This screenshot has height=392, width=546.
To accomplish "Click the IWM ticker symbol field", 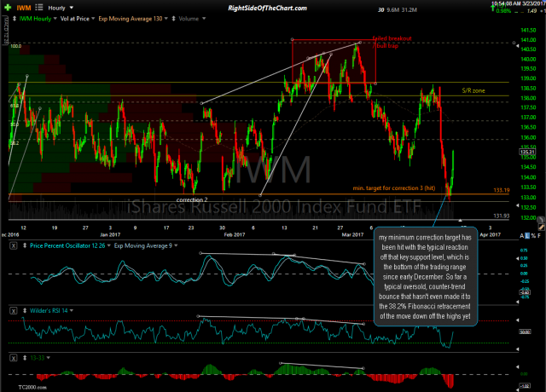I will [x=24, y=8].
